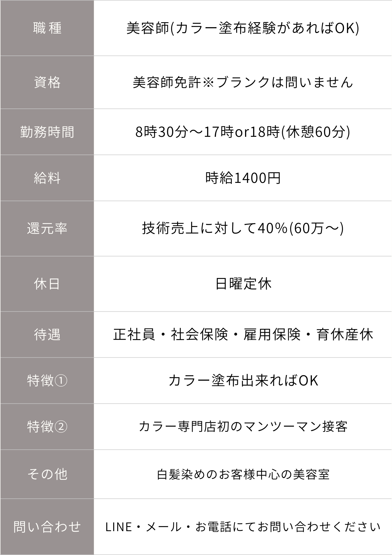
Task: Click the 特徴① label cell
Action: (x=47, y=380)
